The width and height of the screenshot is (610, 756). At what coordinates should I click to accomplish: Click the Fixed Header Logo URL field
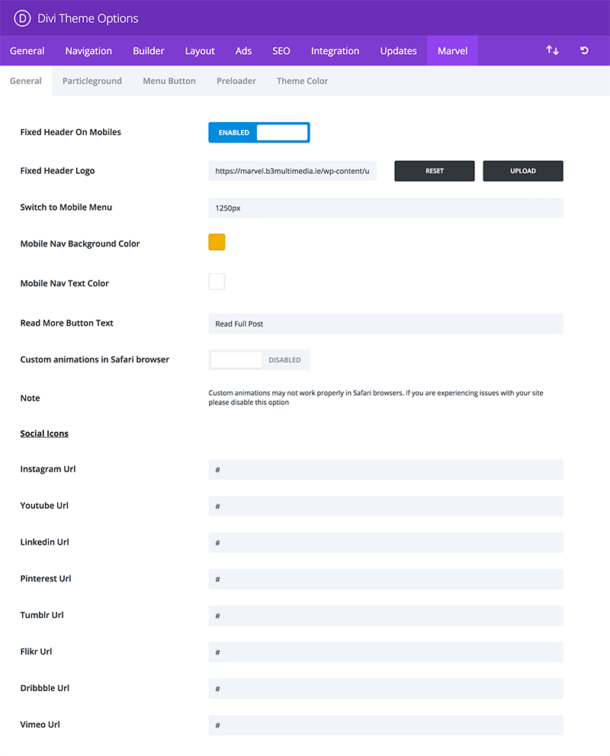point(293,171)
